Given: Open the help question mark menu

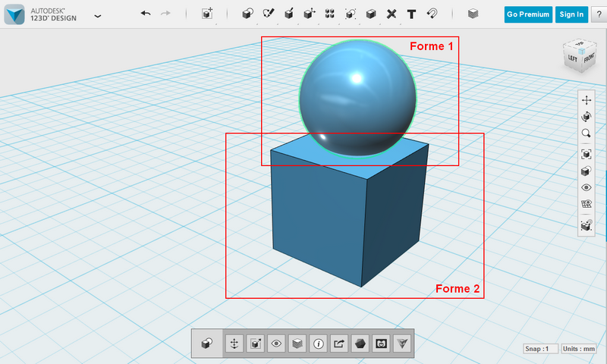Looking at the screenshot, I should click(599, 14).
